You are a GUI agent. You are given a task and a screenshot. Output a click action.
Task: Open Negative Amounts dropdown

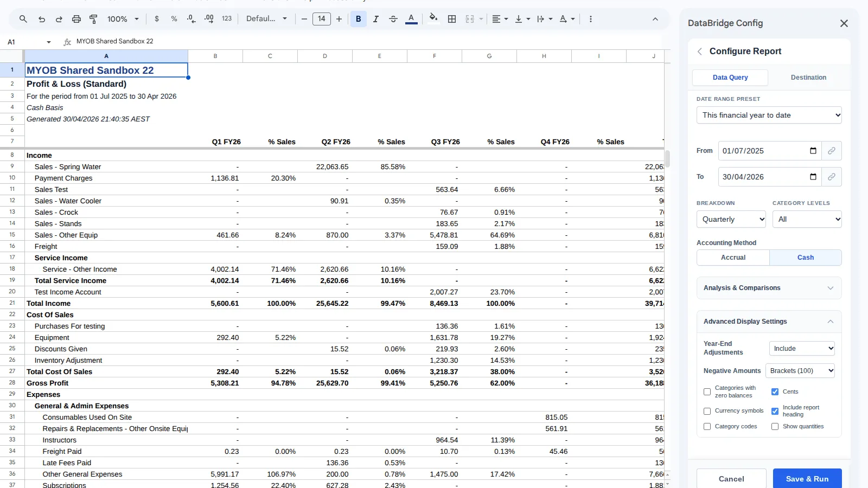(800, 371)
